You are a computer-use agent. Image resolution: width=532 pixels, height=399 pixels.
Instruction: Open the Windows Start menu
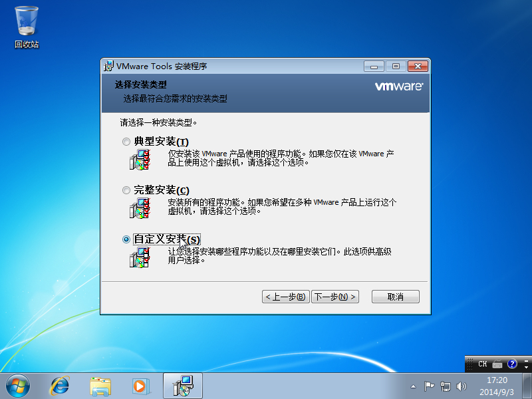point(18,386)
